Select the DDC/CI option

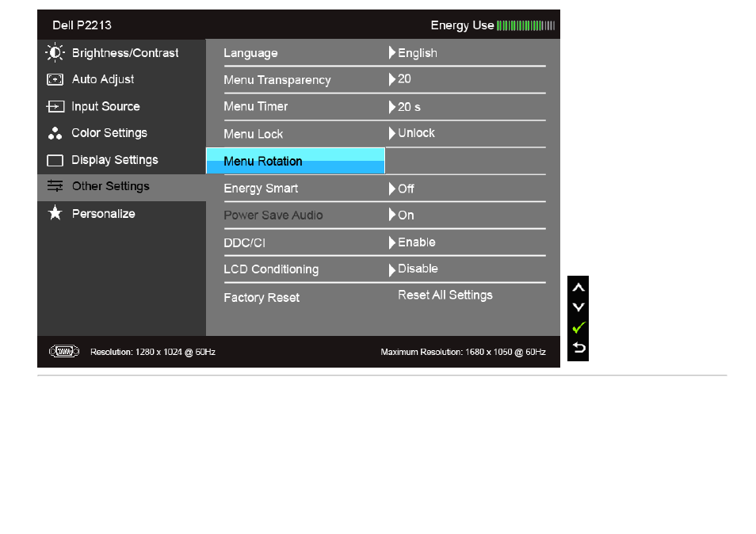(244, 243)
